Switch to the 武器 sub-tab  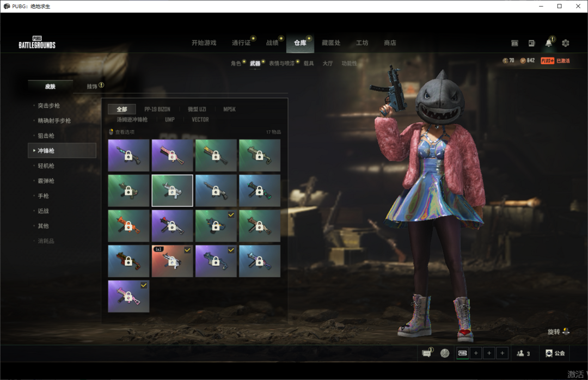click(255, 63)
